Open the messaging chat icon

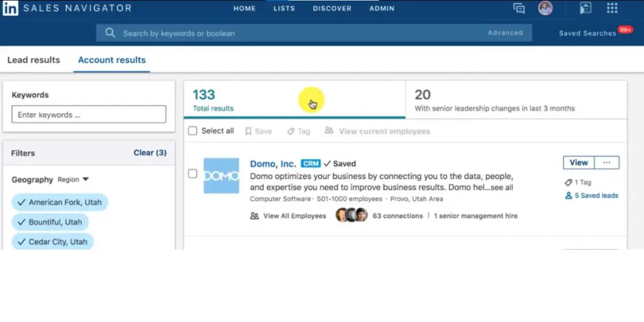coord(519,8)
